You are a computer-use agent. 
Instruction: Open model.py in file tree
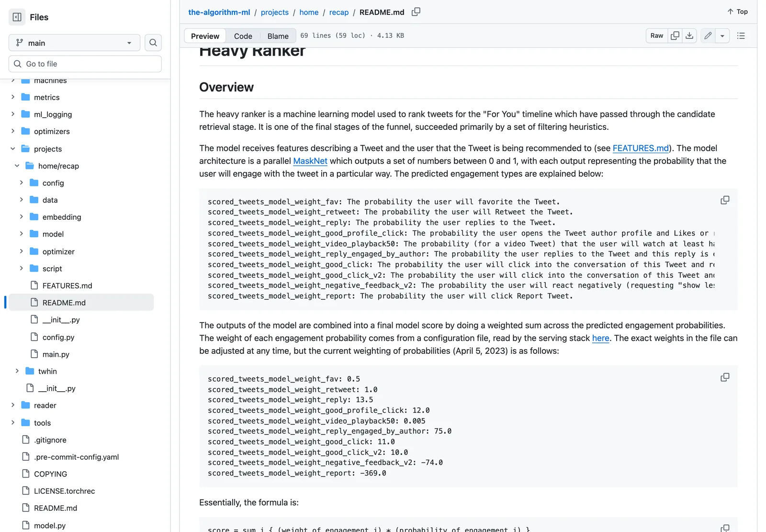point(49,525)
